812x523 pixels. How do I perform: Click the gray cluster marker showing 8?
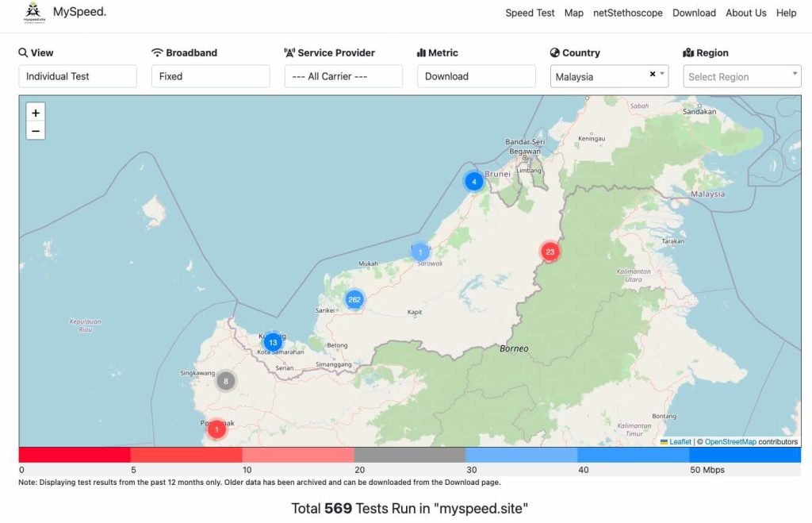click(x=226, y=381)
